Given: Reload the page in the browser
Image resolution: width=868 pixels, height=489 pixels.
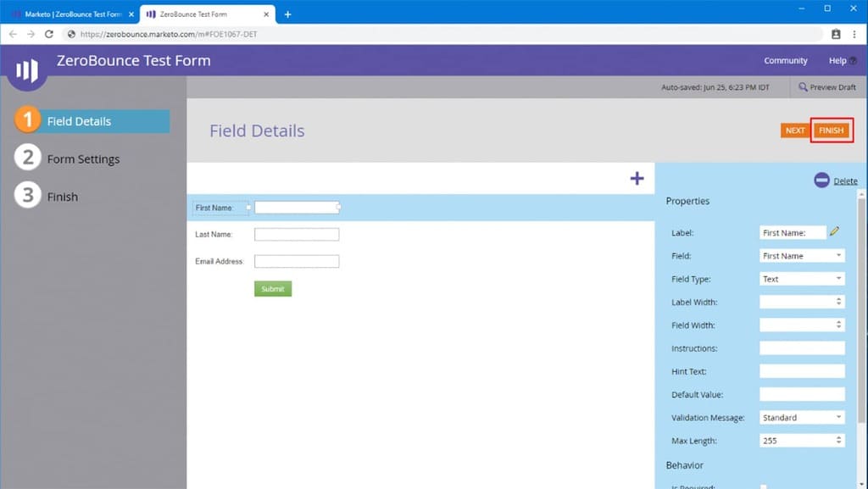Looking at the screenshot, I should [x=49, y=34].
